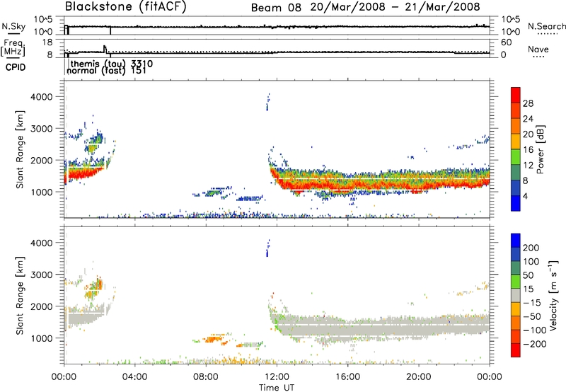566x392 pixels.
Task: Click the 'Beam 08' label
Action: coord(276,8)
